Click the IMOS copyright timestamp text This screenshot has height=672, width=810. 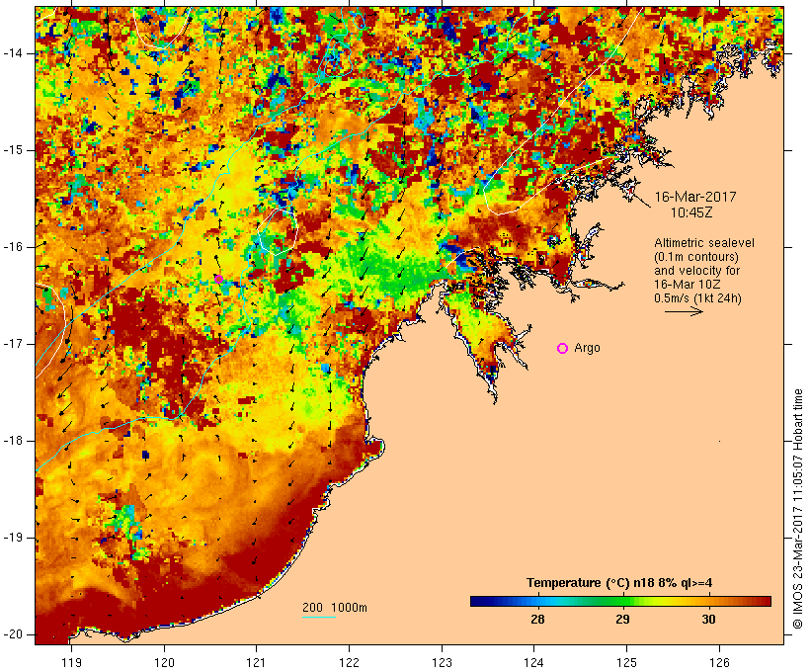[798, 509]
